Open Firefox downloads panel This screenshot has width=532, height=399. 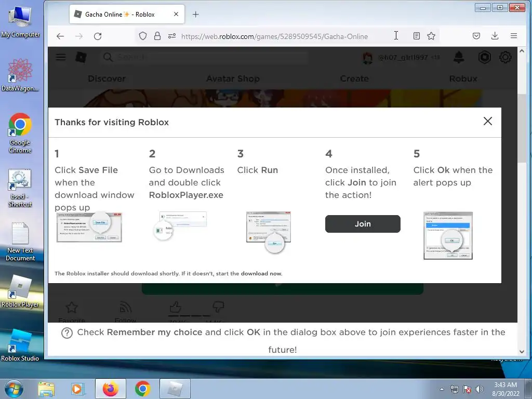pyautogui.click(x=495, y=36)
